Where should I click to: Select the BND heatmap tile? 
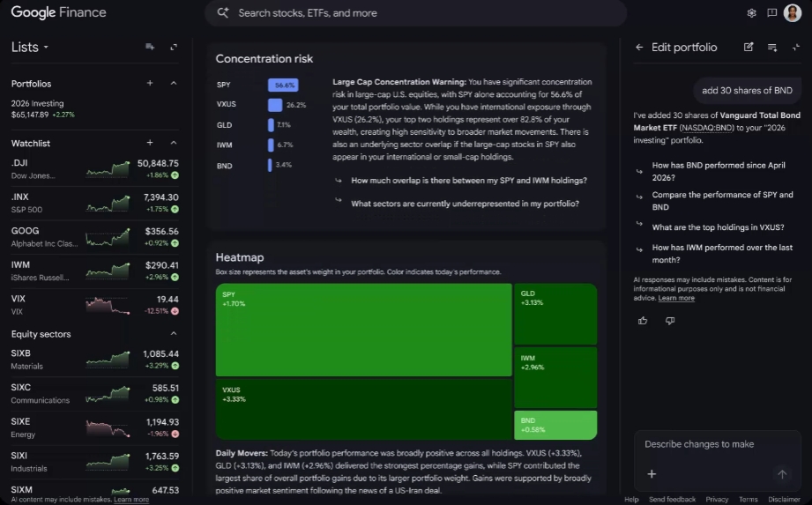click(x=555, y=425)
